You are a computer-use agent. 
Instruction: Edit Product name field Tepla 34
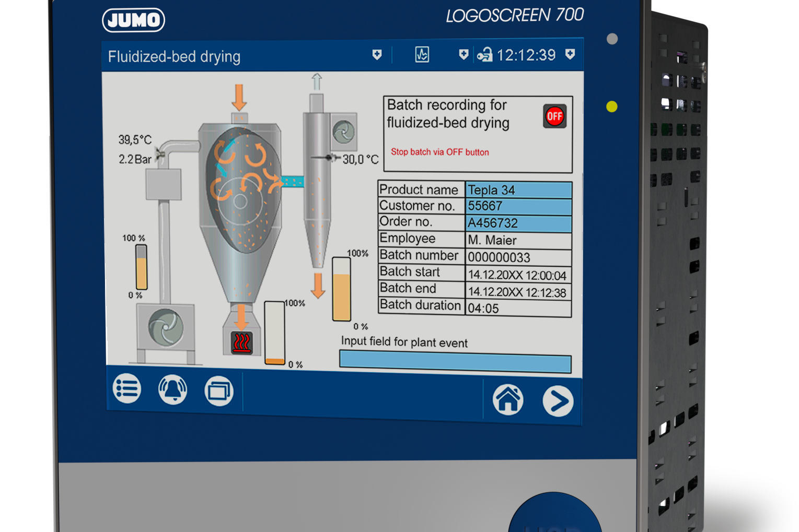point(518,190)
